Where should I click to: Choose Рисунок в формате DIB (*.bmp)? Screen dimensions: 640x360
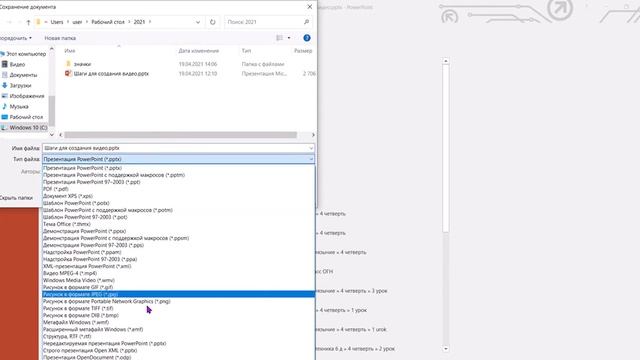pyautogui.click(x=178, y=316)
